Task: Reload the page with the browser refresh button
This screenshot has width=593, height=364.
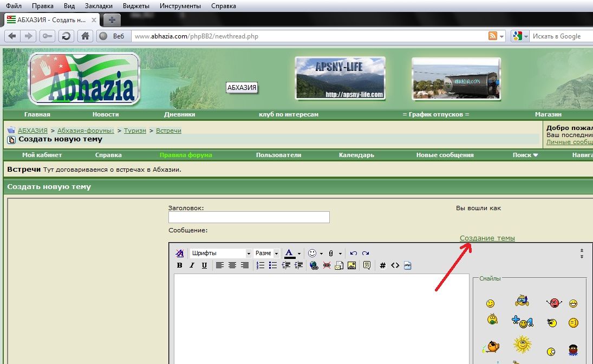Action: (x=66, y=36)
